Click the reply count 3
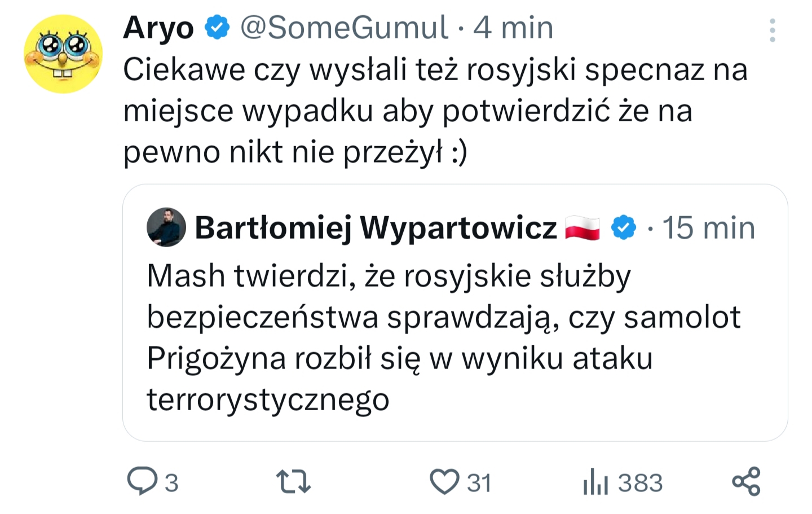Viewport: 812px width, 514px height. [x=171, y=483]
